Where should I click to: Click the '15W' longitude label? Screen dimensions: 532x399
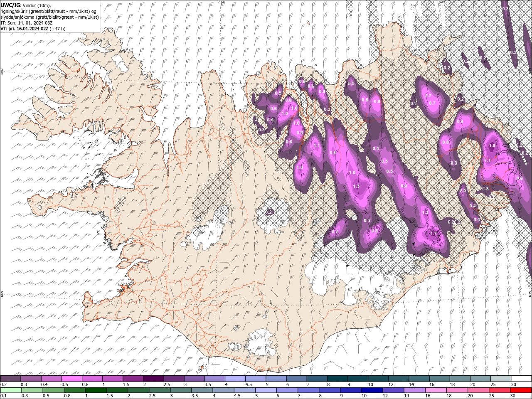tap(441, 2)
